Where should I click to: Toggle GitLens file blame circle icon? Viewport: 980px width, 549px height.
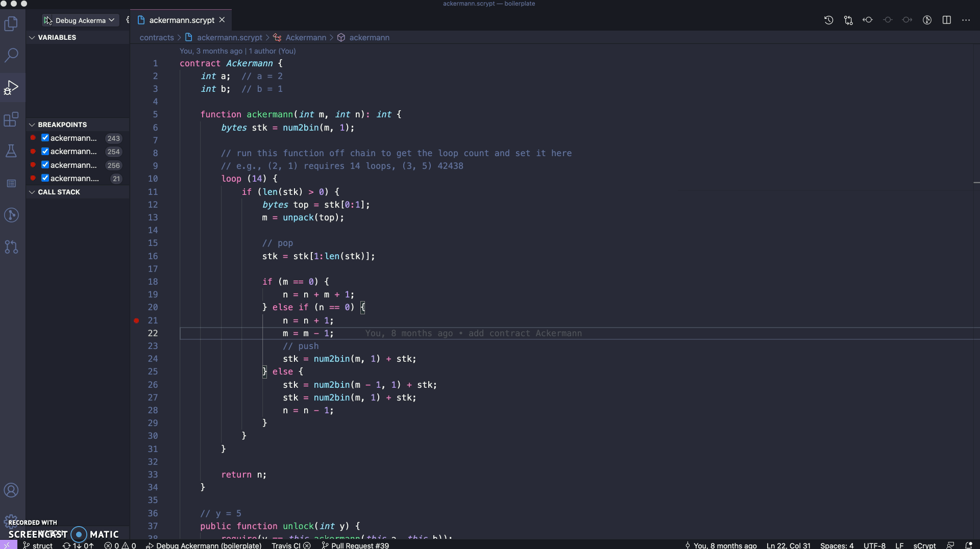[927, 20]
